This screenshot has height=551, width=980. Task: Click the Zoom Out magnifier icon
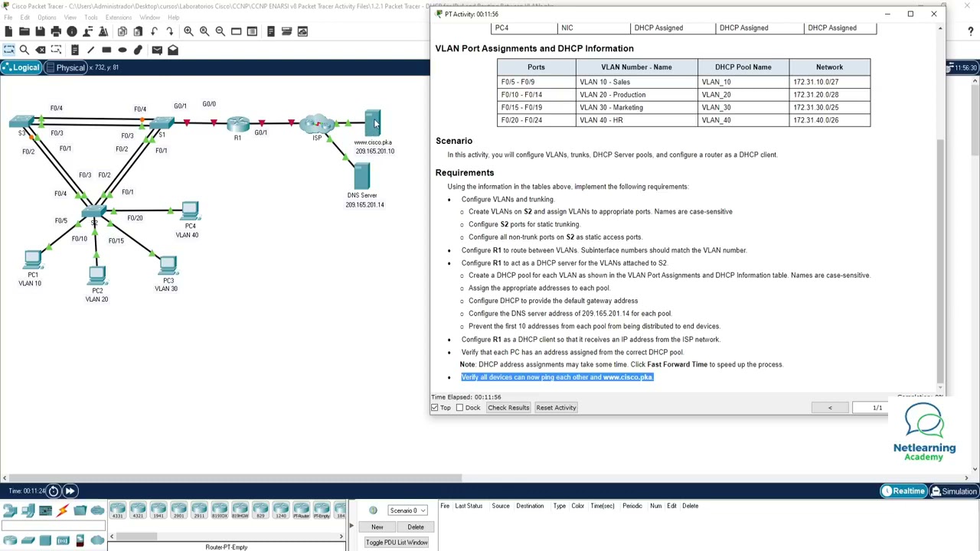(x=220, y=31)
